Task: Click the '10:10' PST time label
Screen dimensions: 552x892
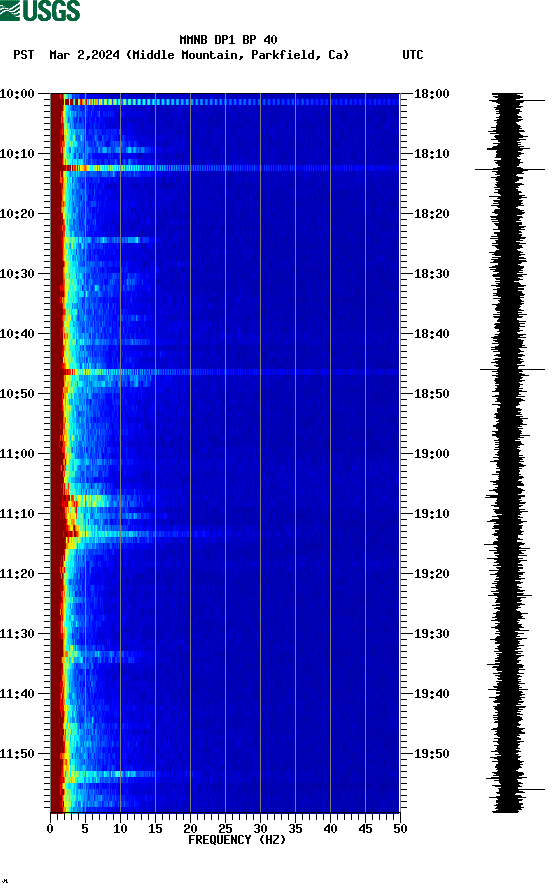Action: coord(17,154)
